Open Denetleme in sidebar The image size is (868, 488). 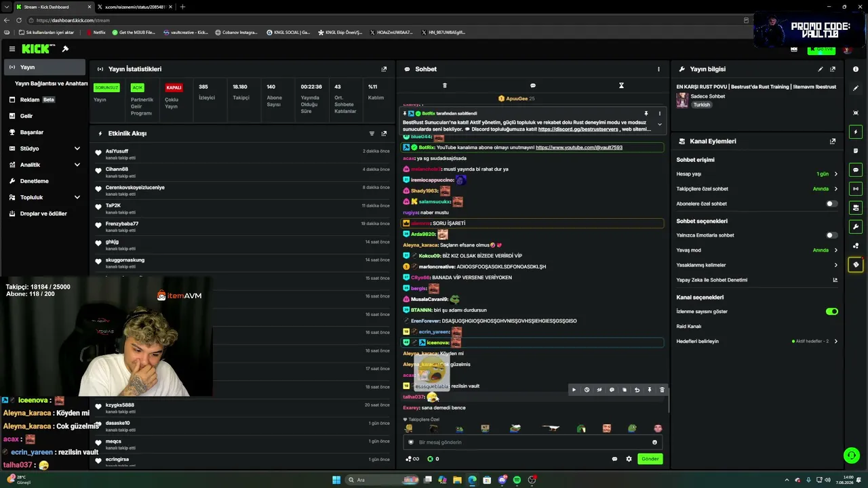45,181
